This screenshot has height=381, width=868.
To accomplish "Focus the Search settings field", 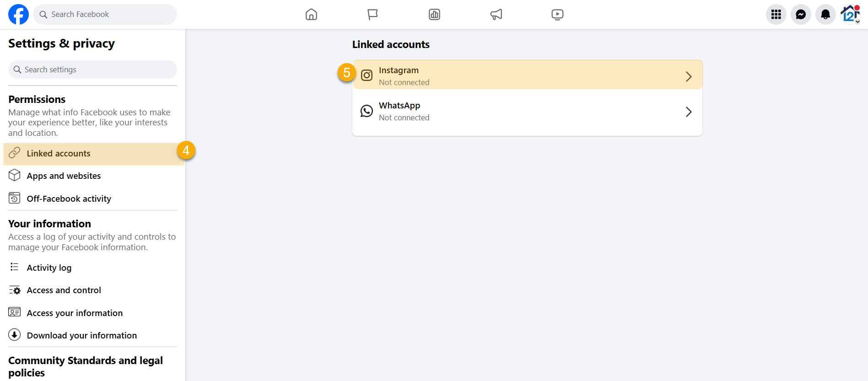I will [92, 70].
